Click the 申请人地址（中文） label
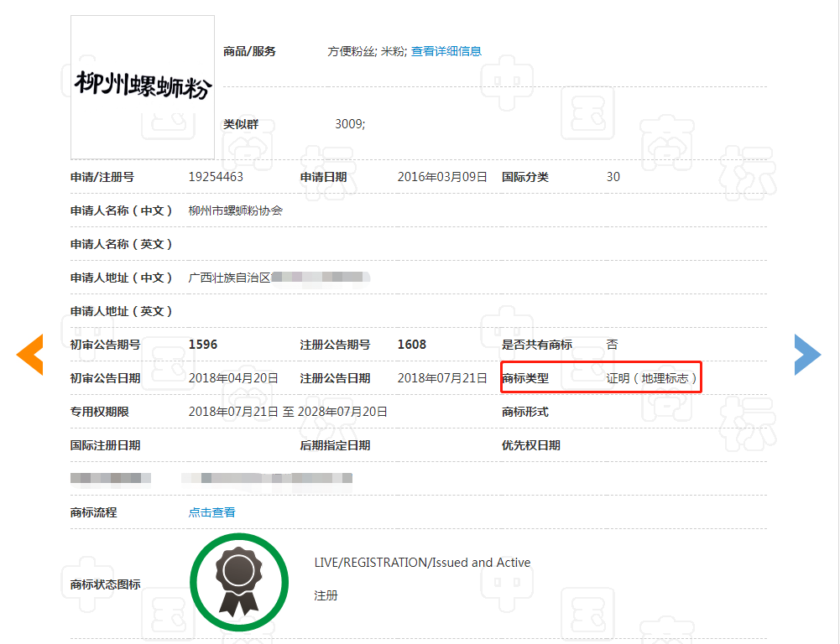 [x=122, y=278]
